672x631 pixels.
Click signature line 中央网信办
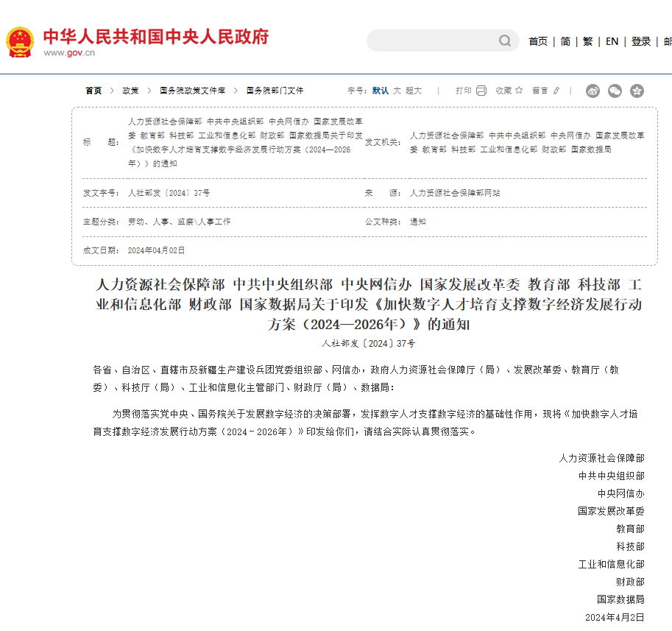point(621,494)
